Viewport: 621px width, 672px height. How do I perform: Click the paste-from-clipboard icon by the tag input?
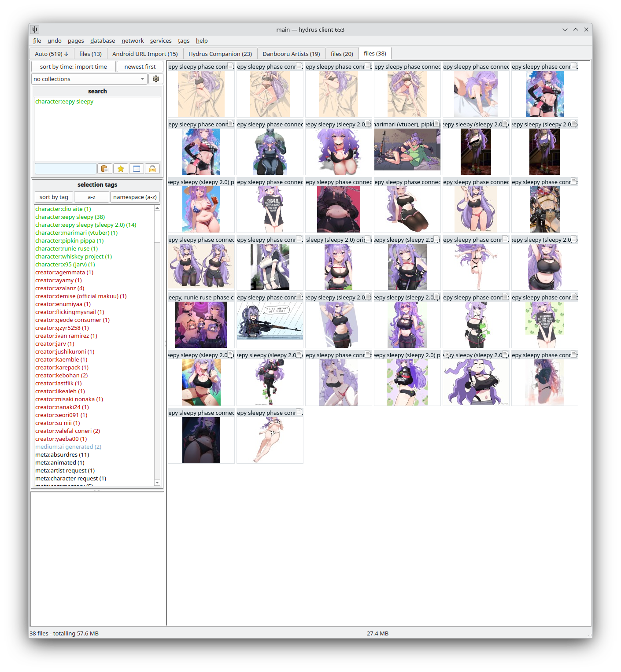pyautogui.click(x=104, y=169)
